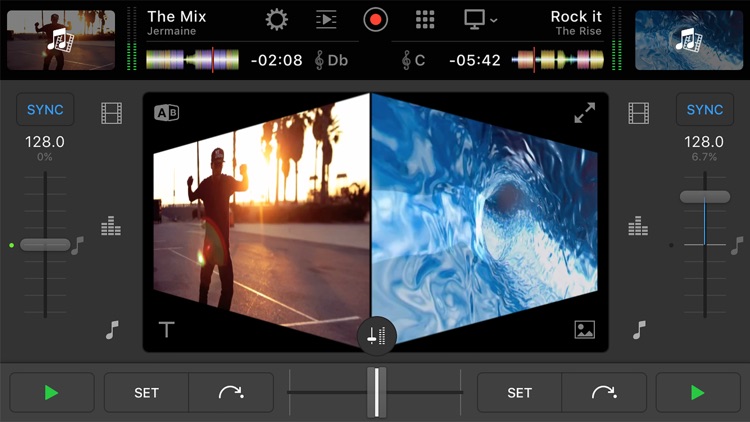The image size is (750, 422).
Task: Open right deck video library thumbnail
Action: tap(689, 40)
